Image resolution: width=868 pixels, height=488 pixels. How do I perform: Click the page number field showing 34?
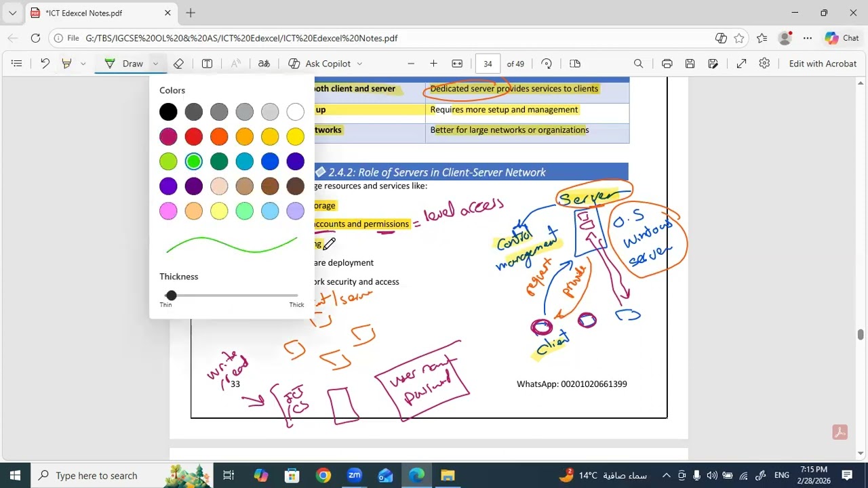pyautogui.click(x=488, y=64)
